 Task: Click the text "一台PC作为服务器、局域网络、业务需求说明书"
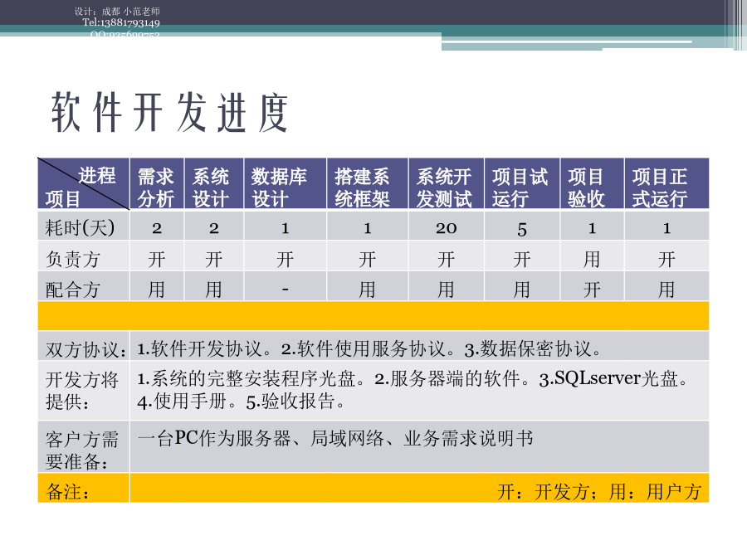[335, 438]
